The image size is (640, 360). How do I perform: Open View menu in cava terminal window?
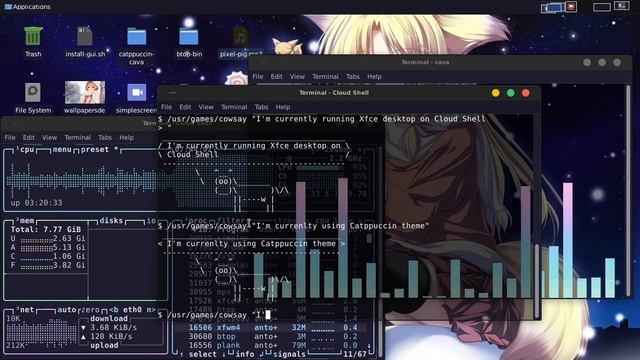pyautogui.click(x=297, y=76)
